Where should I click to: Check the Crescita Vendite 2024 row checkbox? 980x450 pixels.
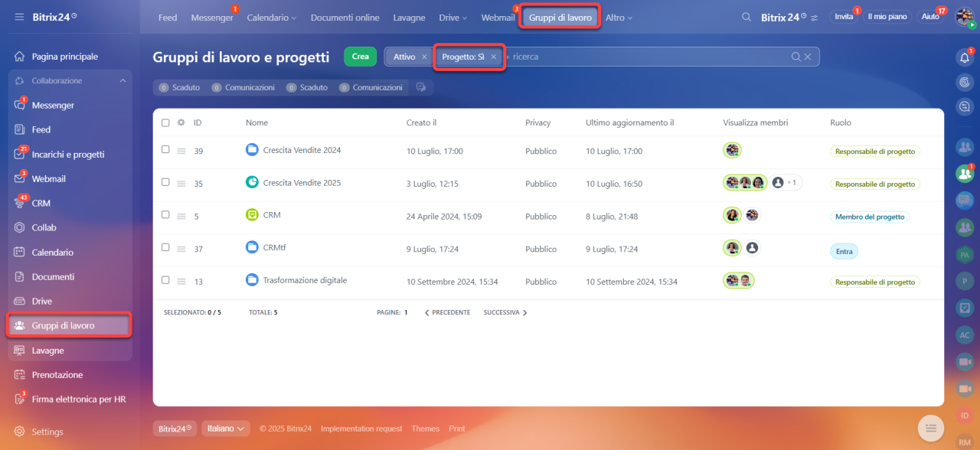point(165,150)
